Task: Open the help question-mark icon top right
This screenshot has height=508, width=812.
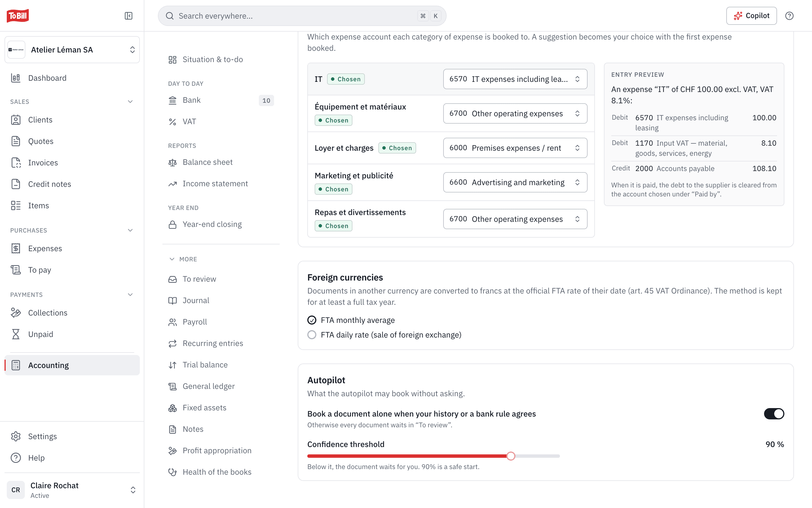Action: click(789, 16)
